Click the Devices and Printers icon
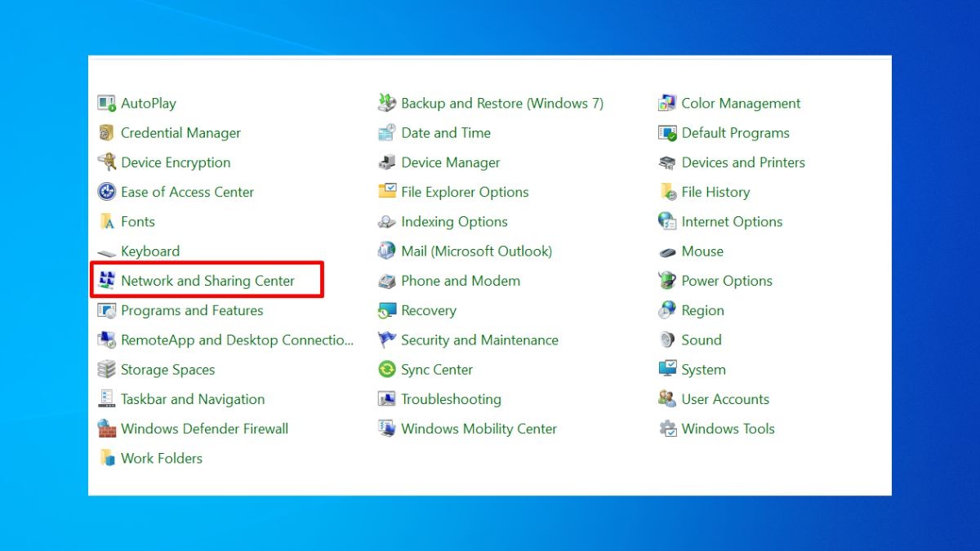This screenshot has width=980, height=551. [668, 162]
